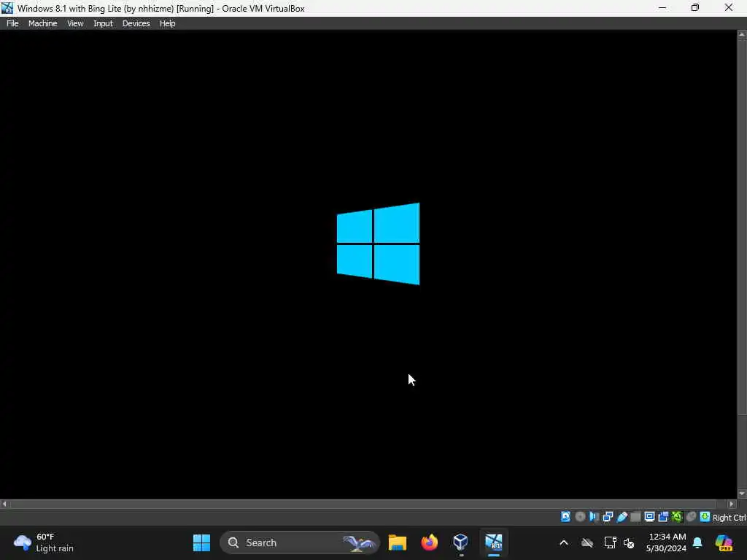Click the muted volume tray icon
The height and width of the screenshot is (560, 747).
tap(629, 542)
